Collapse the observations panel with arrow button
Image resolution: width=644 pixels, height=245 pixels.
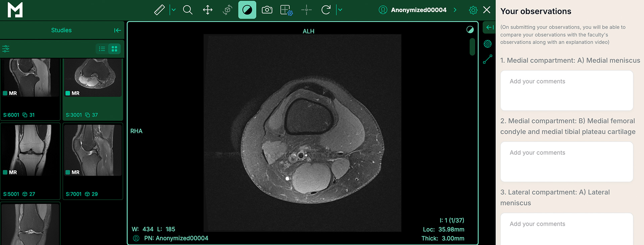(490, 27)
